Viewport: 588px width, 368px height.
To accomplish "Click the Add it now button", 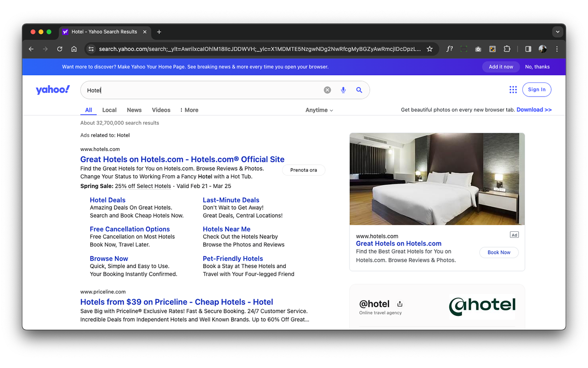I will pos(501,67).
